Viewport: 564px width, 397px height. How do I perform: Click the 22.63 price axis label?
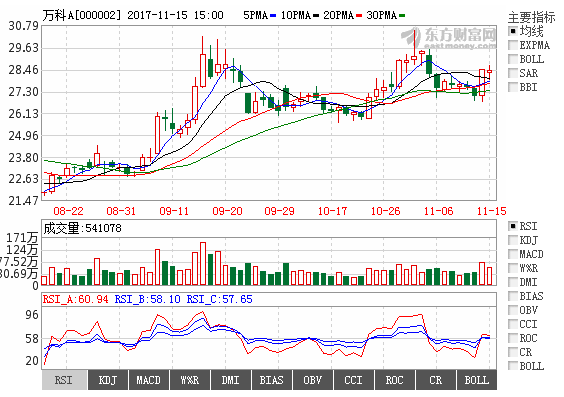[x=23, y=179]
